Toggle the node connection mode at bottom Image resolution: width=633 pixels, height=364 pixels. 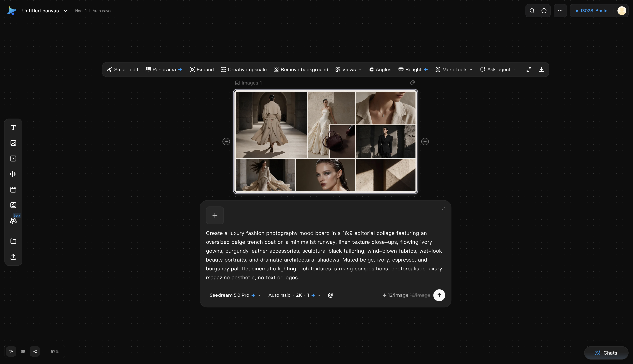35,351
